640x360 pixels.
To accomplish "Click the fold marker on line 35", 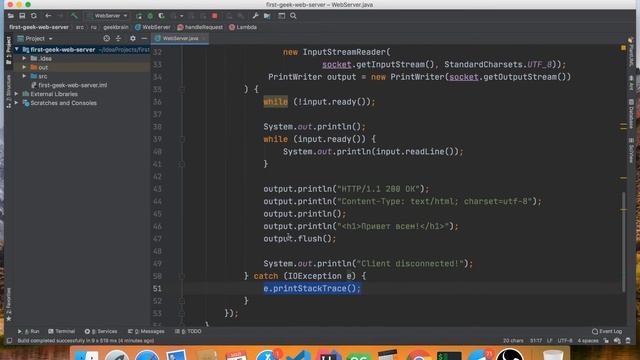I will [182, 89].
